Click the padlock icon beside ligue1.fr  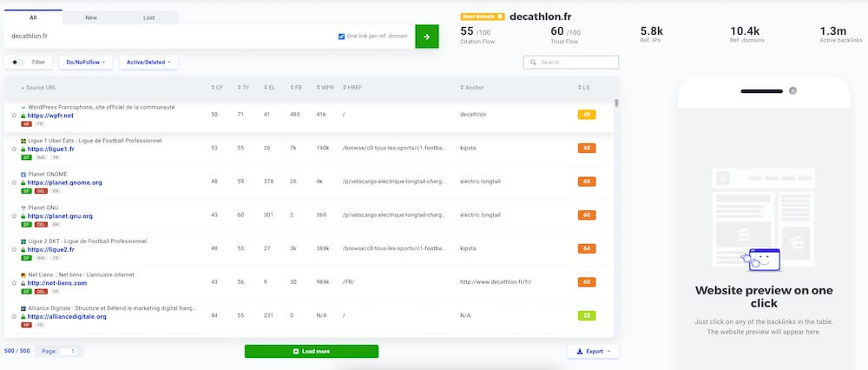(23, 149)
